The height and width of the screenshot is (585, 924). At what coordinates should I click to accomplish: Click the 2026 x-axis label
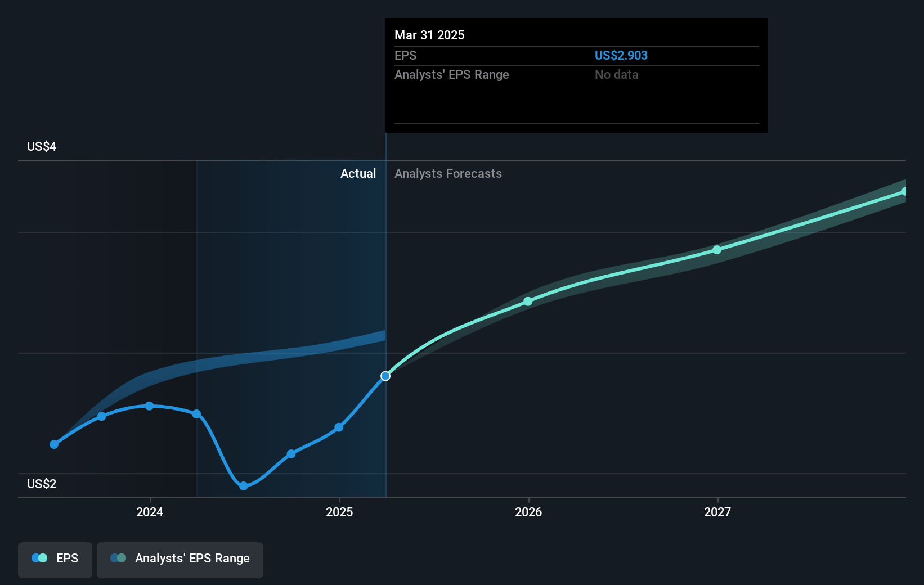[528, 512]
